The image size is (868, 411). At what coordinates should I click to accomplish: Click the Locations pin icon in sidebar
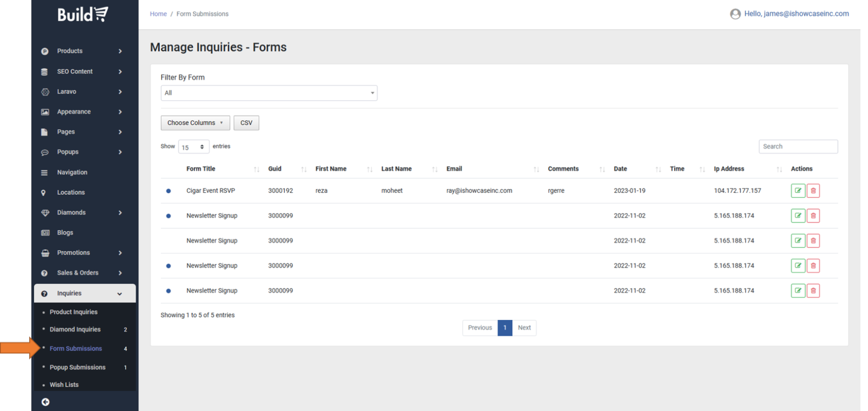pyautogui.click(x=43, y=193)
